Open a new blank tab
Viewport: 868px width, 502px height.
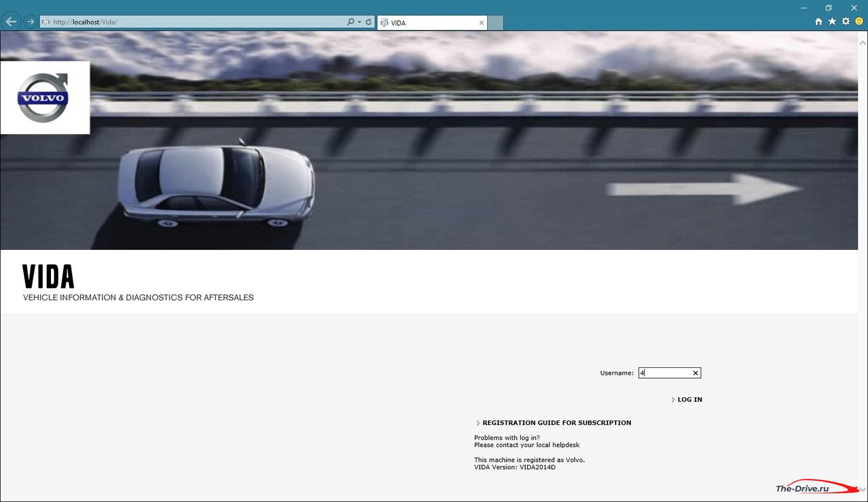(495, 23)
